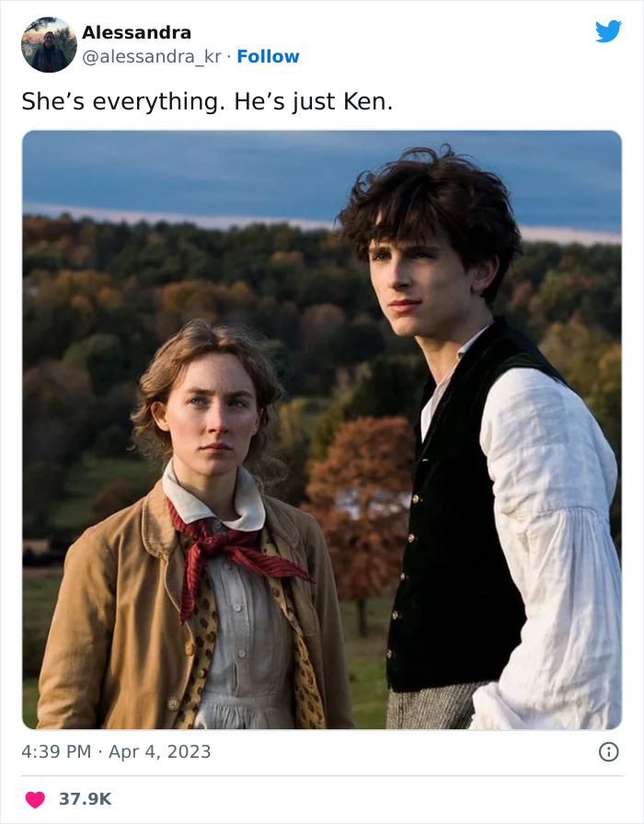Visit the @alessandra_kr handle link
This screenshot has height=824, width=644.
[x=152, y=56]
